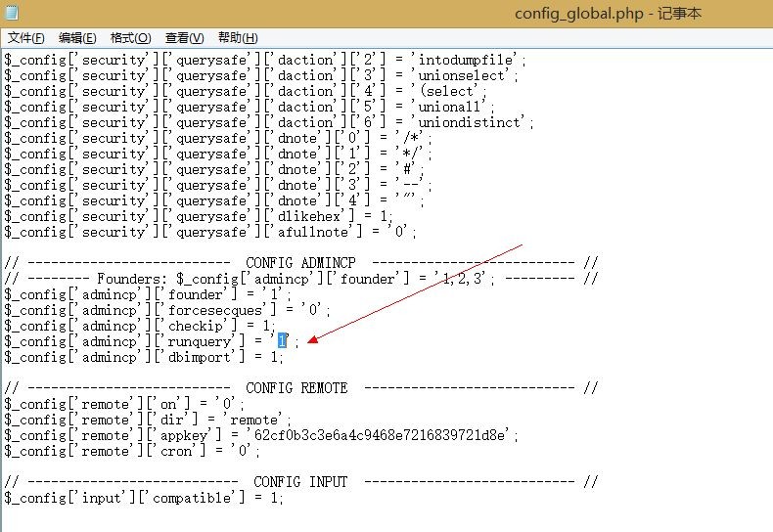Open the 文件(F) menu
Image resolution: width=773 pixels, height=532 pixels.
pyautogui.click(x=26, y=38)
